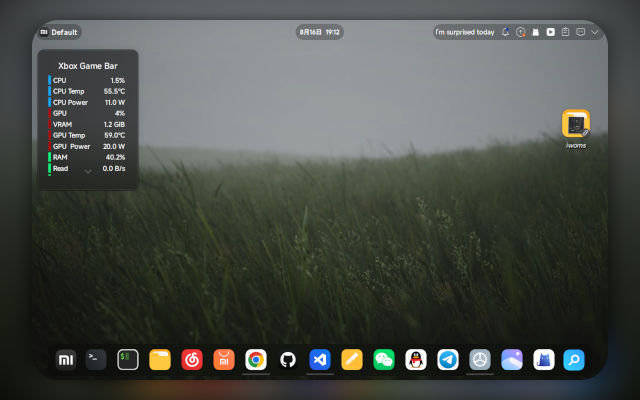Select the RAM 40.2% row
Viewport: 640px width, 400px height.
[x=87, y=157]
